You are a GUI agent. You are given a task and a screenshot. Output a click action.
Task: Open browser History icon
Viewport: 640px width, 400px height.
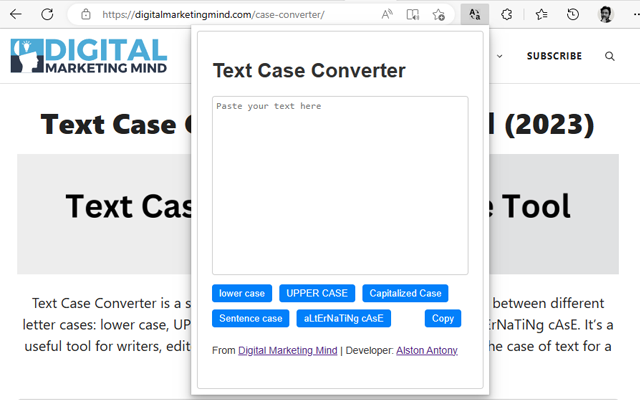point(573,15)
